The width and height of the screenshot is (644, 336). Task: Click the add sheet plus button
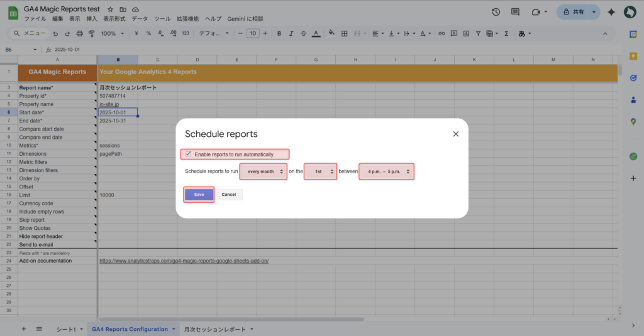tap(24, 329)
